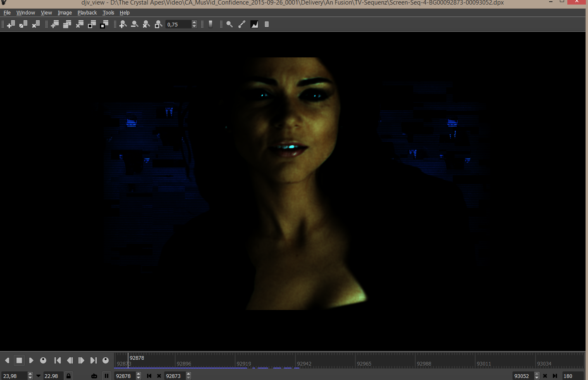Viewport: 588px width, 380px height.
Task: Click the 22.98 real speed field
Action: coord(53,376)
